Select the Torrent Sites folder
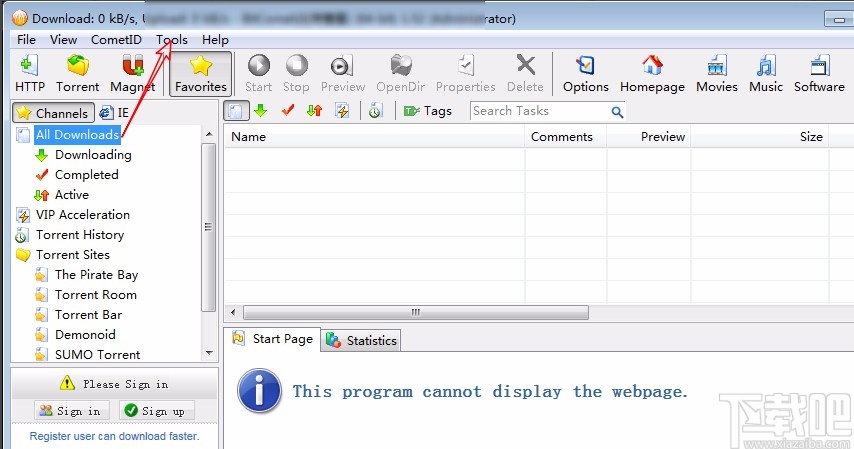Screen dimensions: 854x449 (72, 255)
